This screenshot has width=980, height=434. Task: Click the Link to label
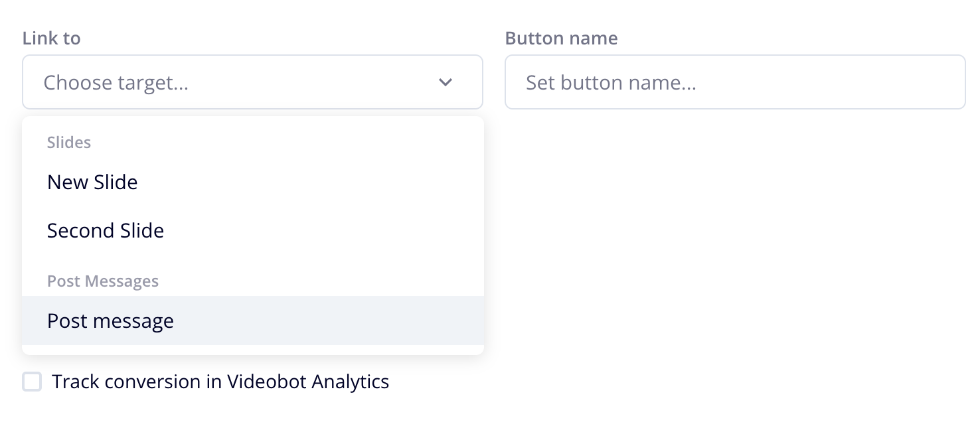51,38
